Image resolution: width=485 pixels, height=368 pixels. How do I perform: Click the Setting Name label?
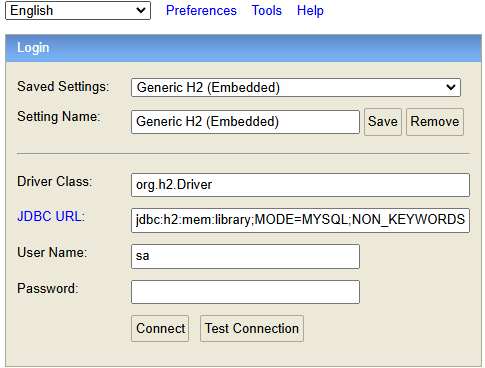click(x=59, y=117)
